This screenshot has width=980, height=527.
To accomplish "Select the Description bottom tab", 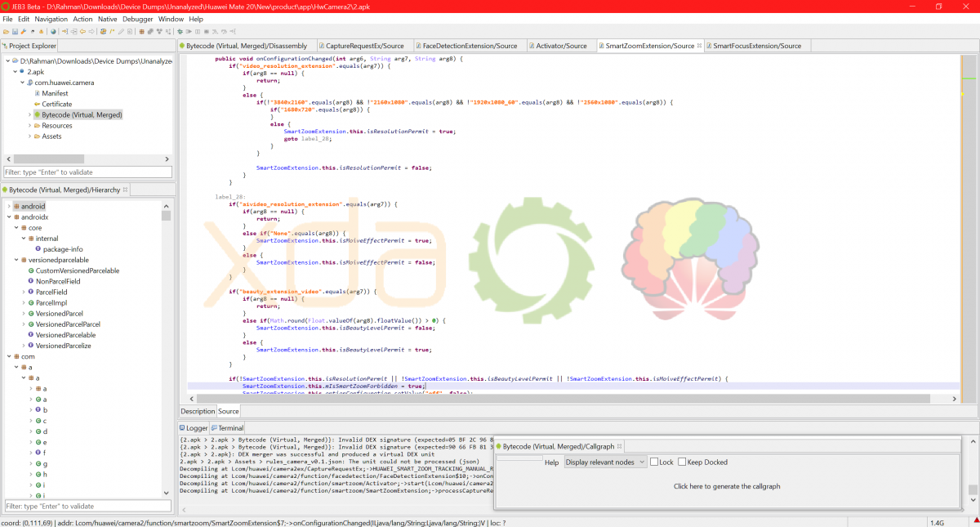I will (x=198, y=412).
